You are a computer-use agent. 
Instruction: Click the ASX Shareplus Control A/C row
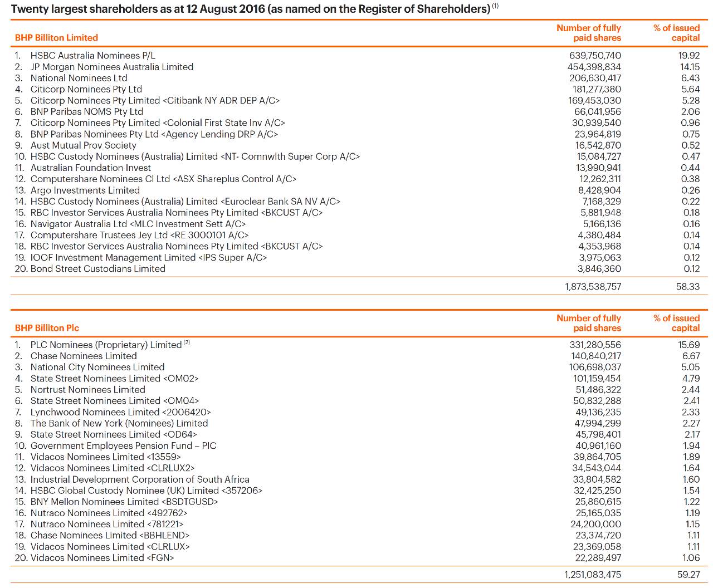163,179
